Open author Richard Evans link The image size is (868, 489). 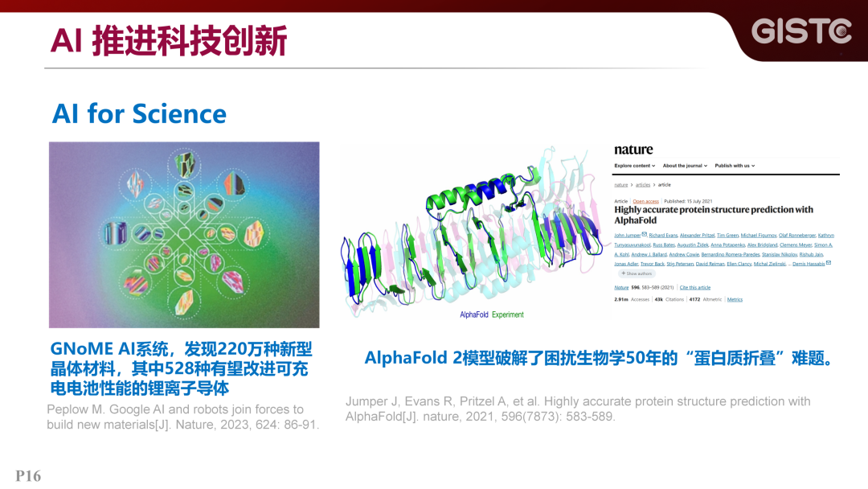pos(664,236)
